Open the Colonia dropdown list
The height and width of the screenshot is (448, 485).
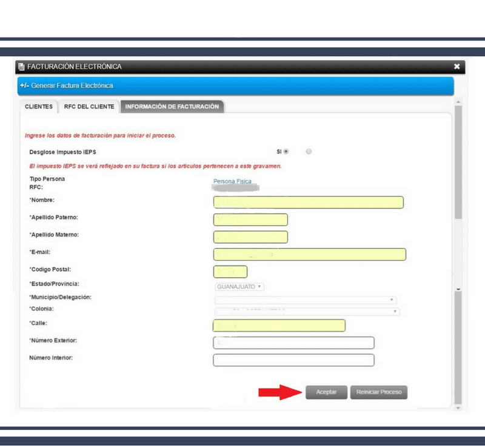[307, 312]
